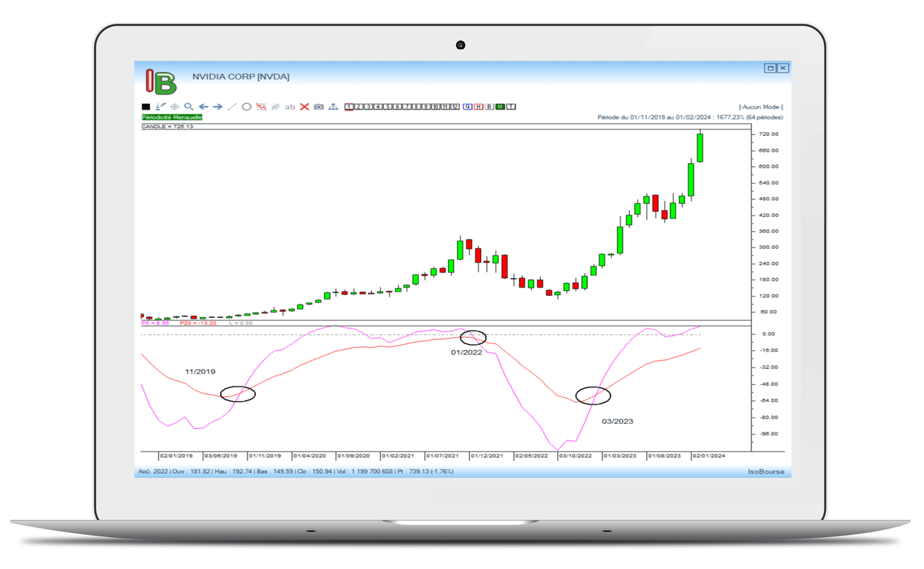The height and width of the screenshot is (569, 924).
Task: Click the L = 0.00 indicator label
Action: tap(240, 323)
